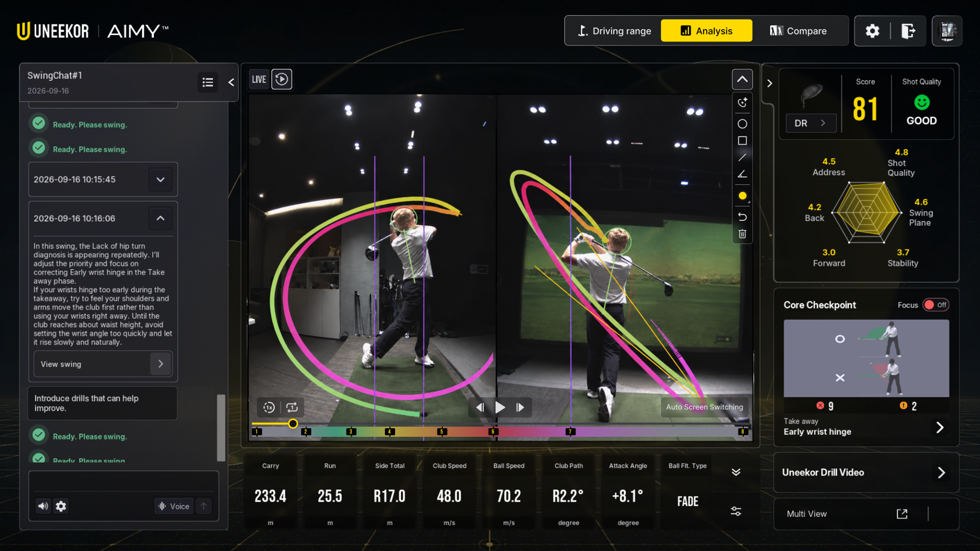The height and width of the screenshot is (551, 980).
Task: Select the Analysis tab
Action: 706,31
